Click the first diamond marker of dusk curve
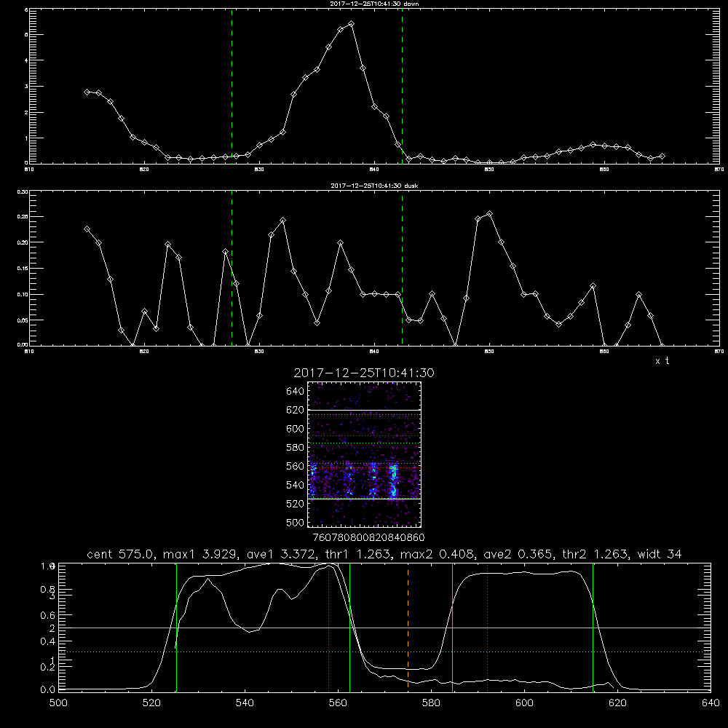Screen dimensions: 728x728 (87, 229)
